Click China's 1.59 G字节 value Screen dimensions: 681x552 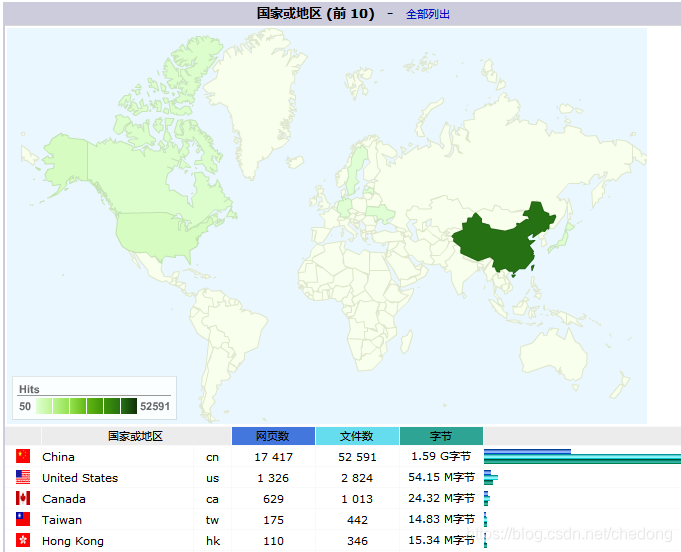[441, 456]
